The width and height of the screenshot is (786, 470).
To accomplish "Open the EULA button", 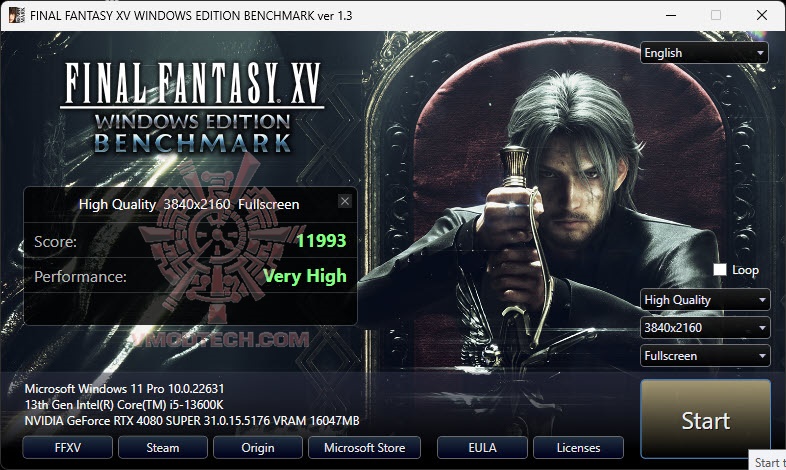I will point(482,447).
